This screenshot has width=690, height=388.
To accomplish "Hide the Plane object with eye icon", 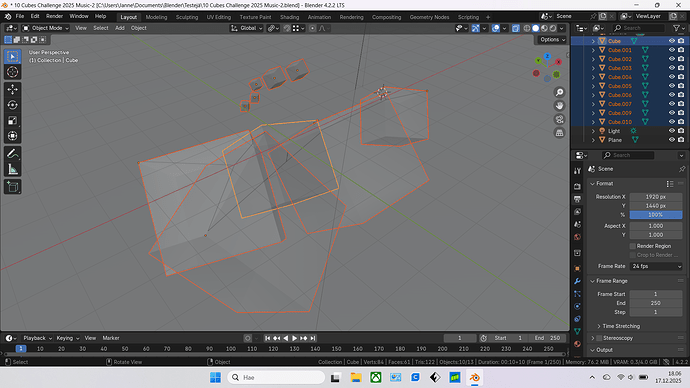I will click(672, 140).
